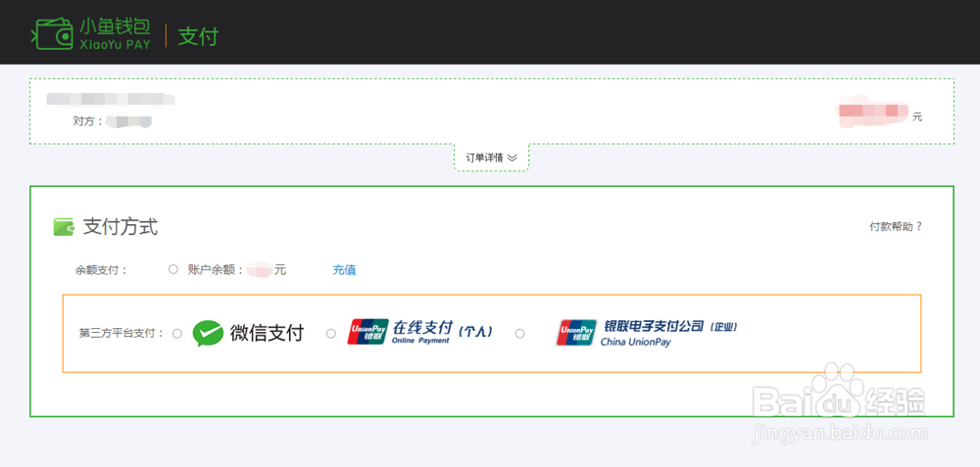Click the 第三方平台支付： label
The image size is (980, 467).
coord(122,334)
